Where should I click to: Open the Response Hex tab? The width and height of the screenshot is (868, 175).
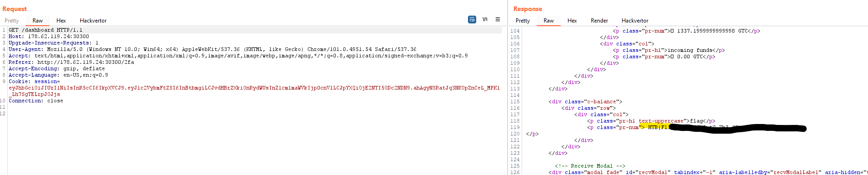(x=572, y=21)
